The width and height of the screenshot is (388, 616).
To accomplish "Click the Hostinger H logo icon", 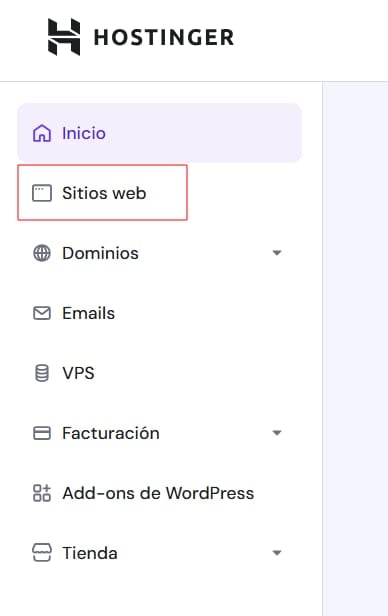I will tap(64, 37).
